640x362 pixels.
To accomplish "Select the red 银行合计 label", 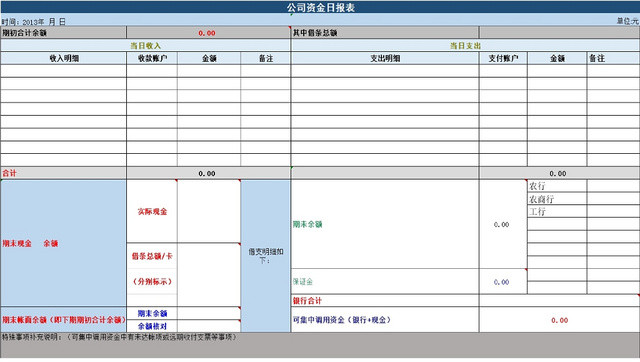I will click(x=307, y=301).
